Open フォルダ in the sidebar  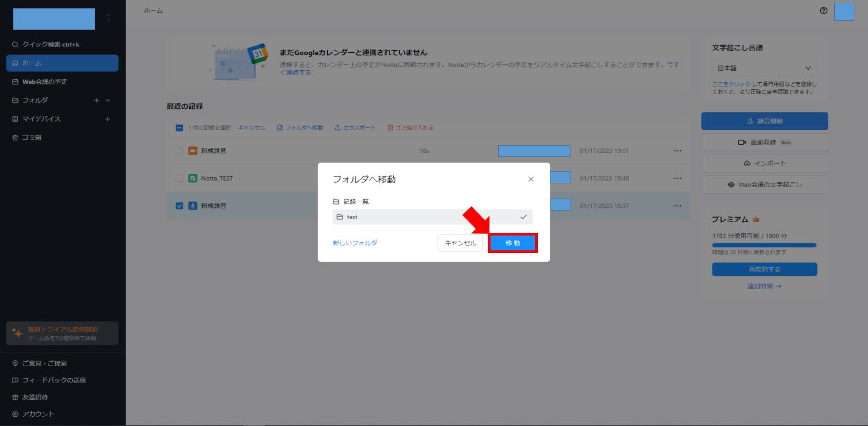[35, 100]
